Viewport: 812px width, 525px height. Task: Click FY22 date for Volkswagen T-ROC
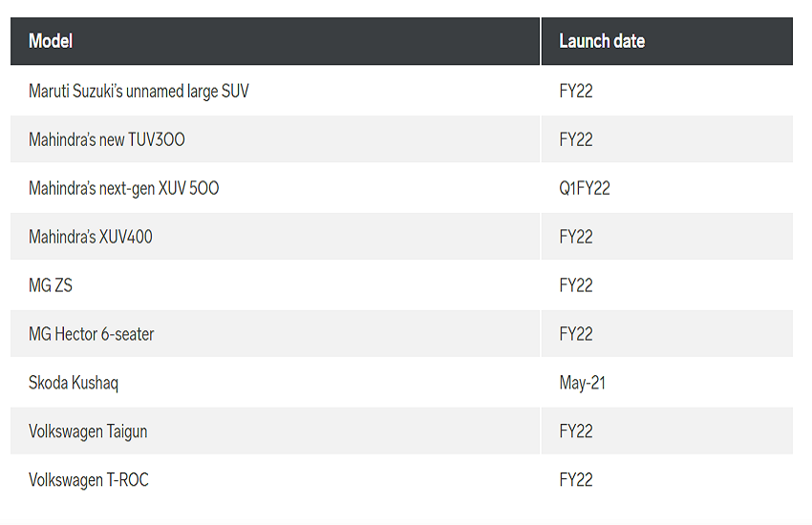click(576, 480)
